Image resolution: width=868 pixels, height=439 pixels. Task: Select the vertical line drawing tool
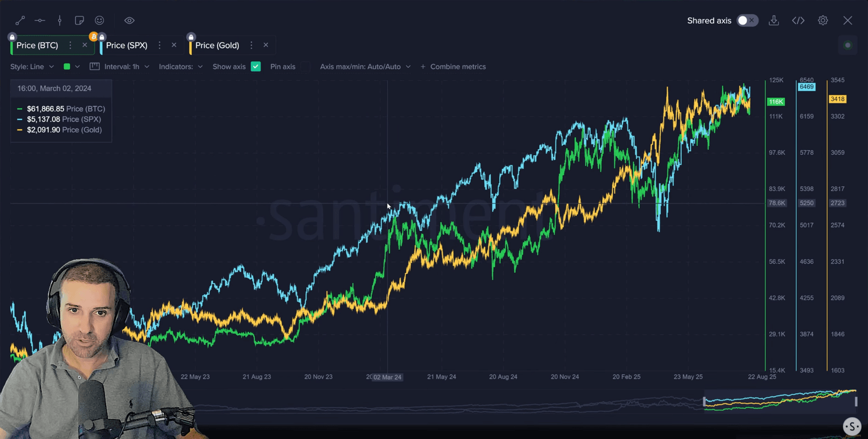tap(59, 20)
